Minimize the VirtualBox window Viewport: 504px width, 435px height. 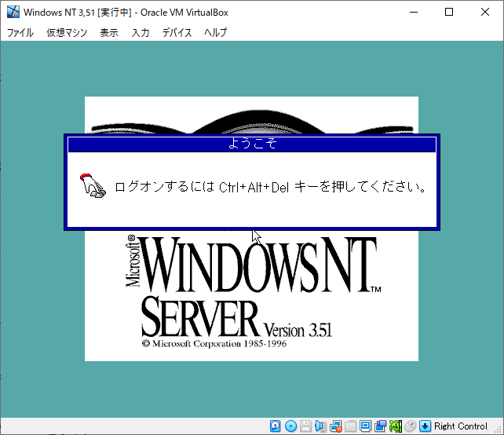click(x=414, y=13)
